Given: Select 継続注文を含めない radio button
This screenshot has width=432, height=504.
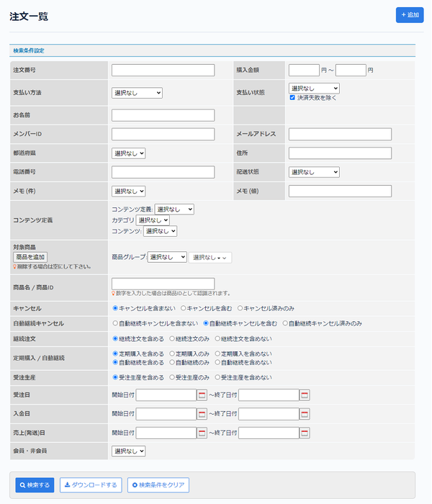Looking at the screenshot, I should point(217,338).
